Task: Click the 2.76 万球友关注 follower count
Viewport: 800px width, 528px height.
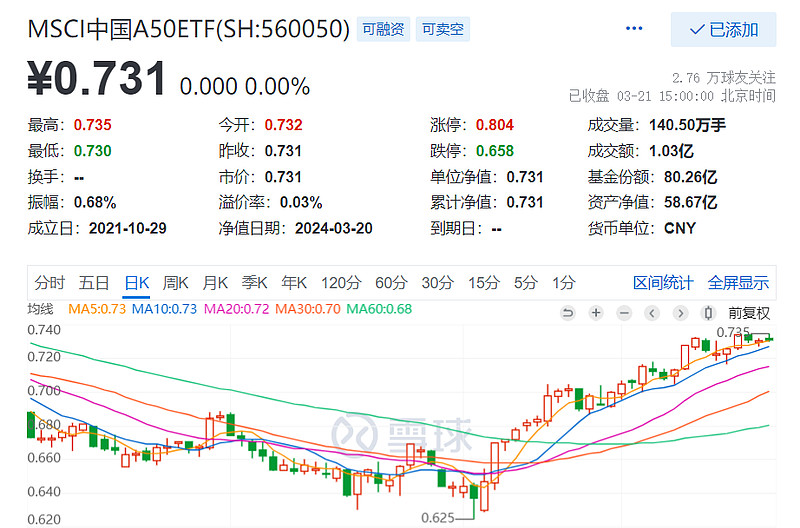Action: pyautogui.click(x=723, y=78)
